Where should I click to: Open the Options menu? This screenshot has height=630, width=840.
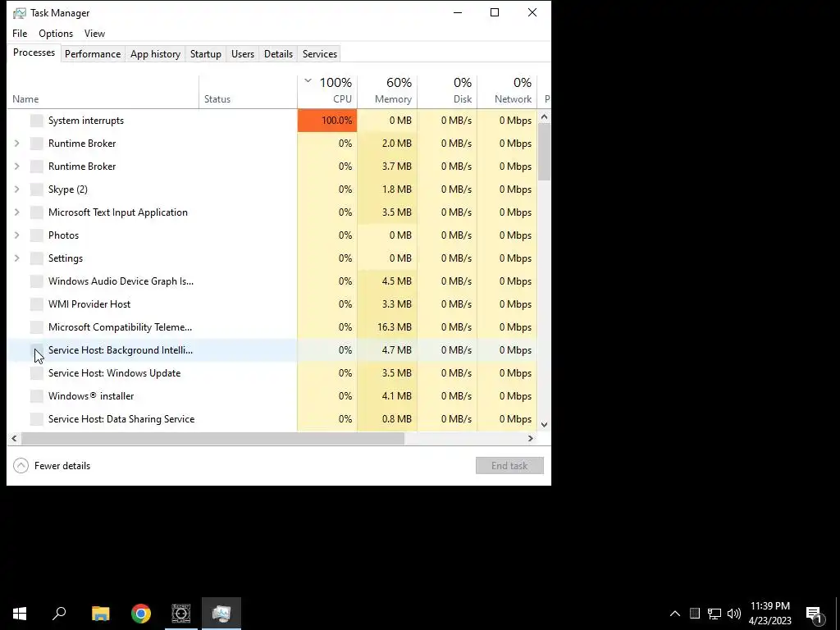click(x=56, y=33)
